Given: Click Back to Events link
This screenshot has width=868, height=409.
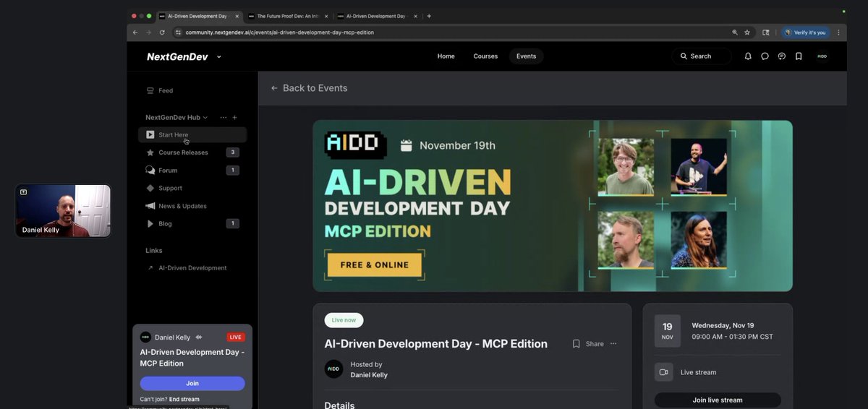Looking at the screenshot, I should (315, 88).
